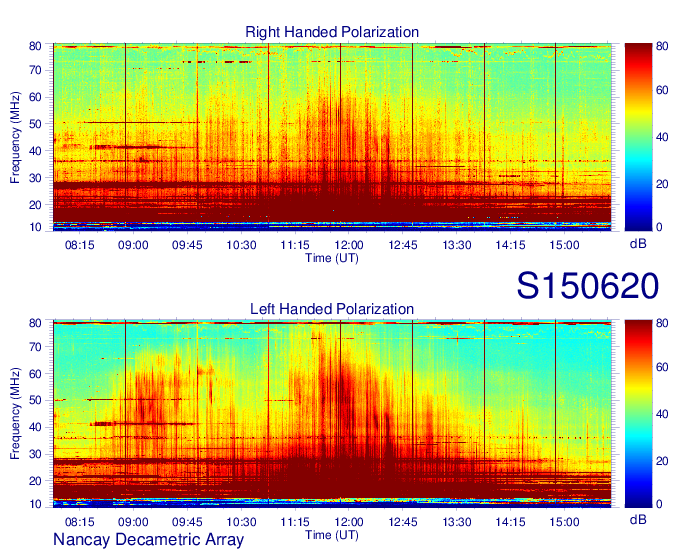The height and width of the screenshot is (552, 680).
Task: Click the bottom plot's color bar scale
Action: click(x=638, y=414)
